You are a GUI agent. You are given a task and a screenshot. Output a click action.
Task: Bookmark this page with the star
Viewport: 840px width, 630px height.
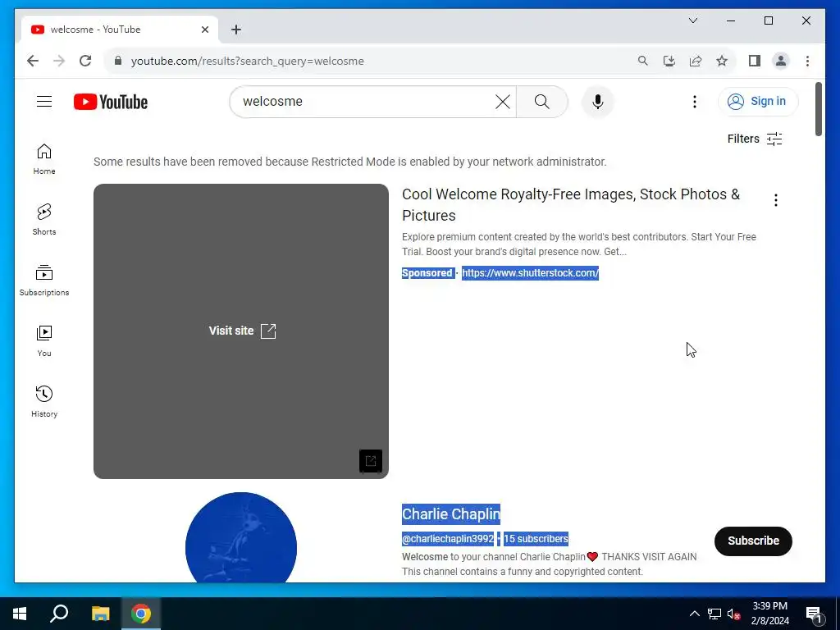[722, 61]
